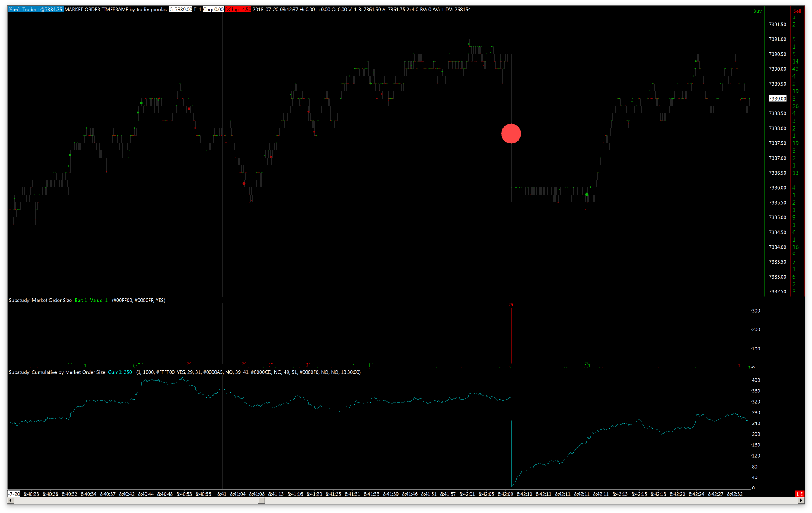Click the 7382.50 price scale label

[778, 291]
